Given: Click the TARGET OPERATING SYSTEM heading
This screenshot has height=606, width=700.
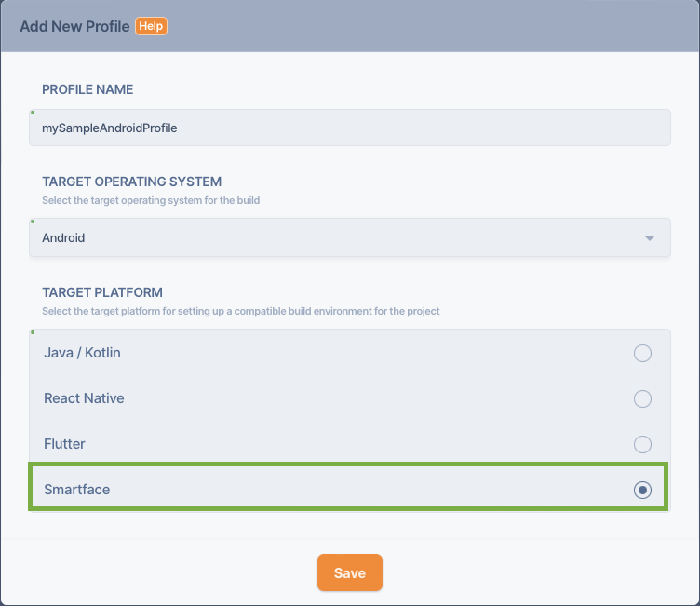Looking at the screenshot, I should click(131, 182).
